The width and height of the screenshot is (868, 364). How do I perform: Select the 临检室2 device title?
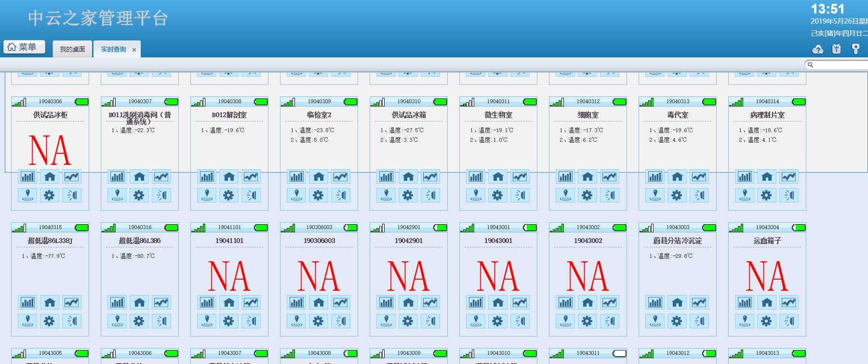coord(319,115)
